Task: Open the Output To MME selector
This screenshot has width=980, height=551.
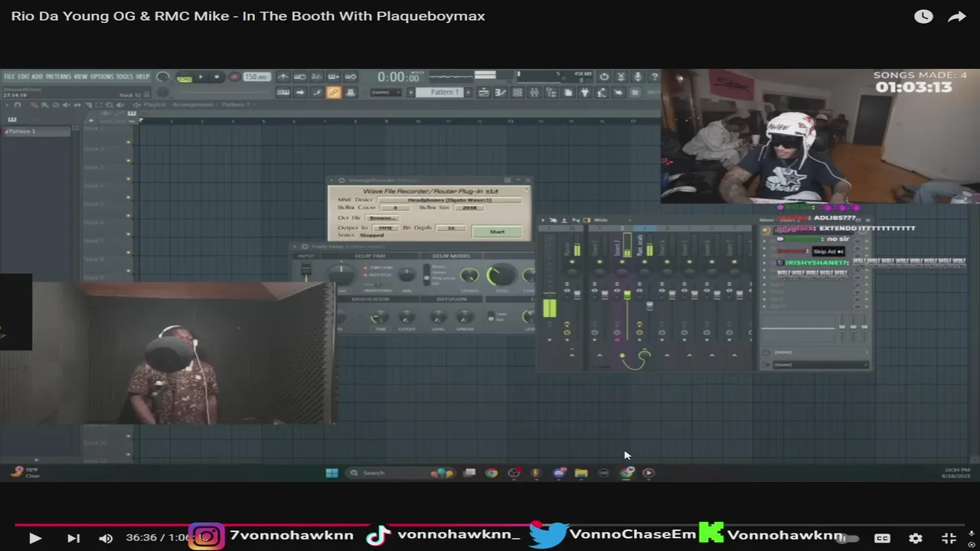Action: pyautogui.click(x=385, y=228)
